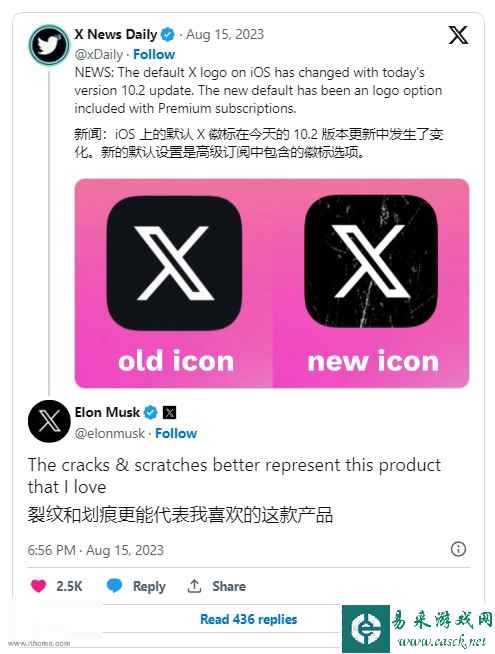Click the Reply text label
The image size is (495, 654).
149,586
